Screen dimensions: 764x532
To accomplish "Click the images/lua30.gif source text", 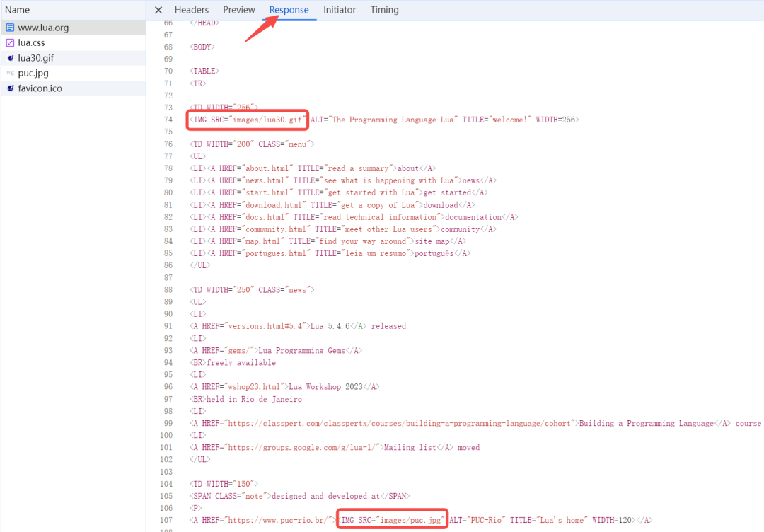I will tap(274, 120).
